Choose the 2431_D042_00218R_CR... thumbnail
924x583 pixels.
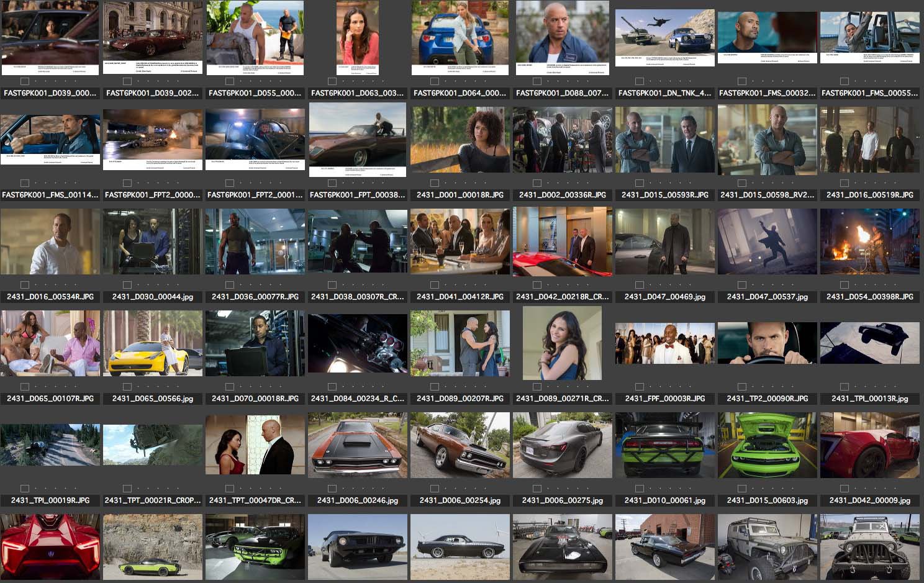click(563, 242)
